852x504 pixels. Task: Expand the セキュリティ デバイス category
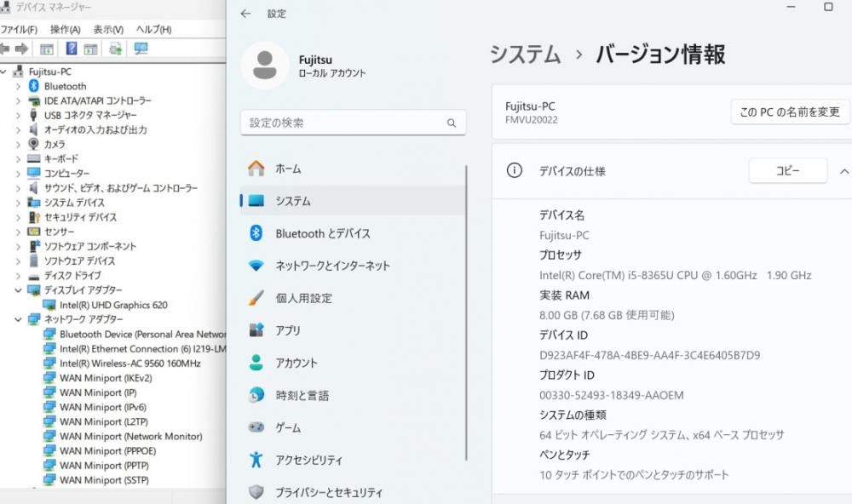tap(19, 217)
